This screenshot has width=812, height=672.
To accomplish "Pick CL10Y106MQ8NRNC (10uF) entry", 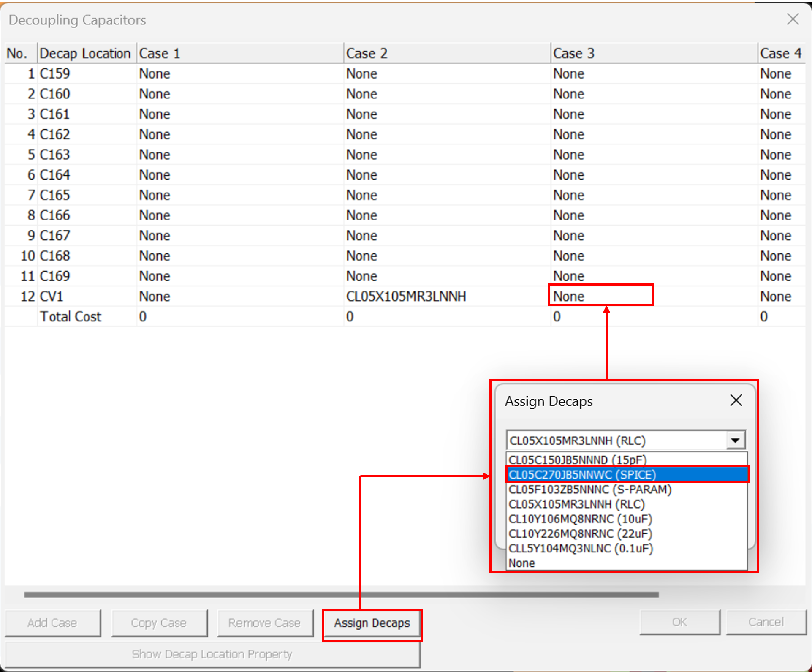I will pyautogui.click(x=580, y=519).
